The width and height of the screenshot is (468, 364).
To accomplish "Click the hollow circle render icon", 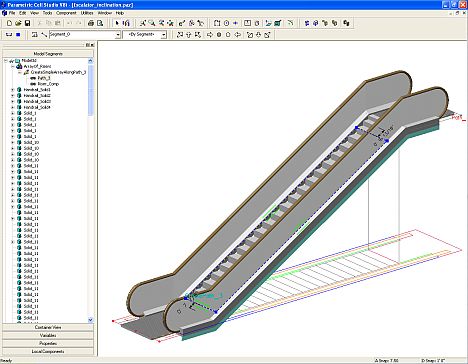I will pyautogui.click(x=228, y=34).
